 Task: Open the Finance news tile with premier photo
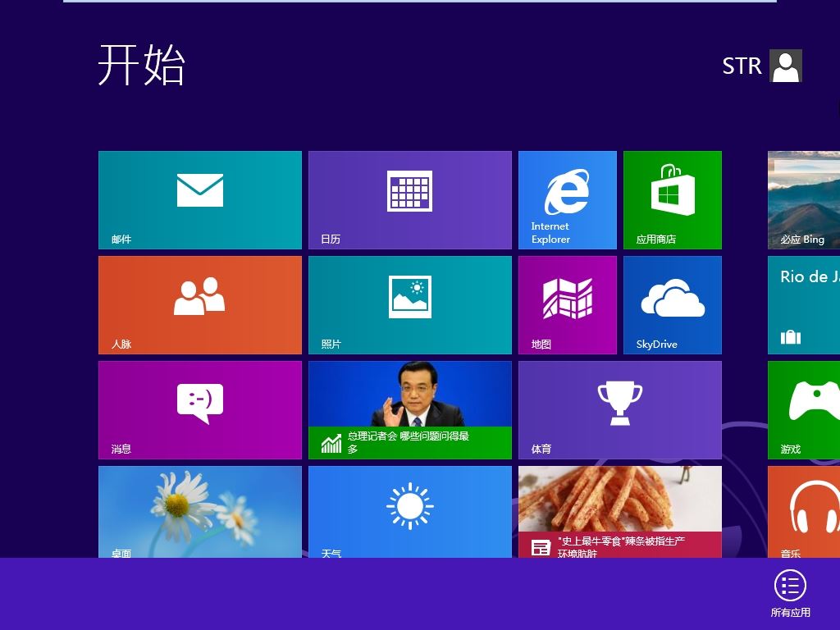point(410,410)
